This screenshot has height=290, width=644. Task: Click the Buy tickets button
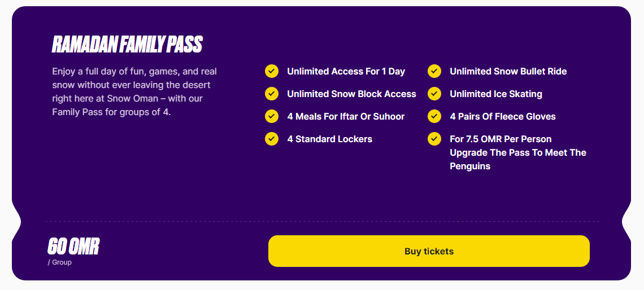point(429,251)
